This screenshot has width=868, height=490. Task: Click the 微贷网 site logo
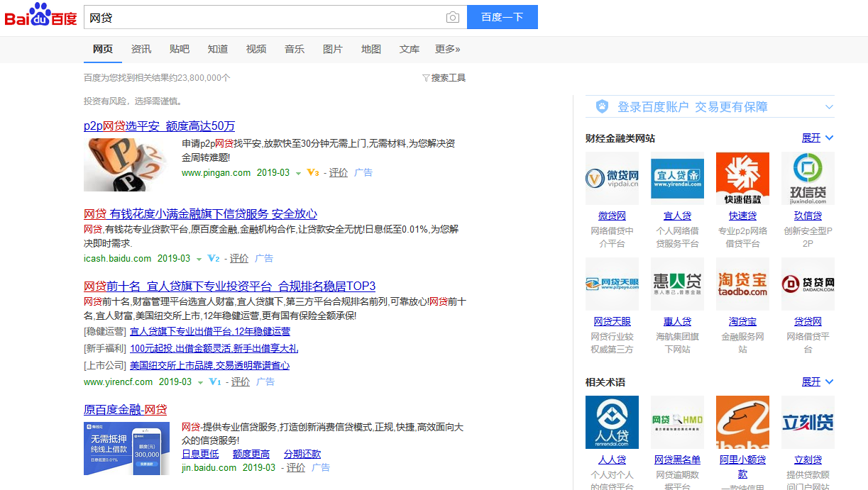(612, 179)
